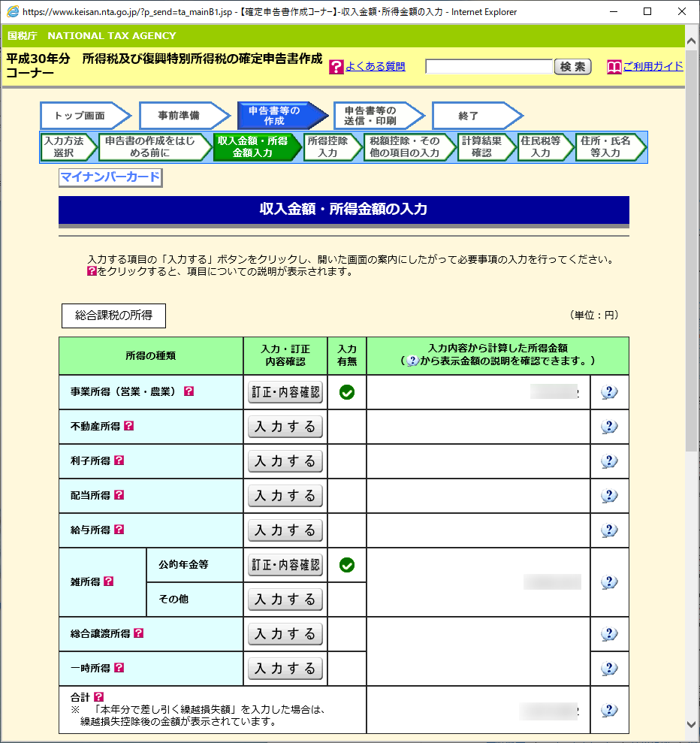
Task: Click 入力する for 総合譲渡所得
Action: [285, 634]
